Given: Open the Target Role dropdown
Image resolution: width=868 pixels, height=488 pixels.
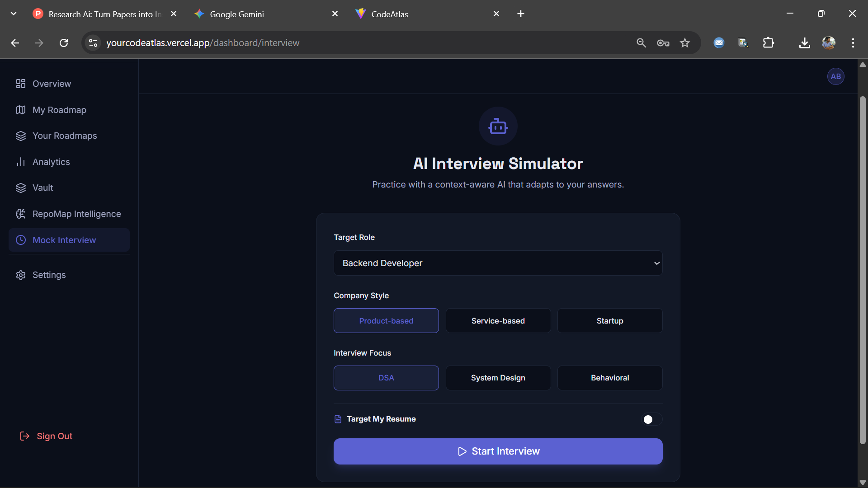Looking at the screenshot, I should click(498, 263).
